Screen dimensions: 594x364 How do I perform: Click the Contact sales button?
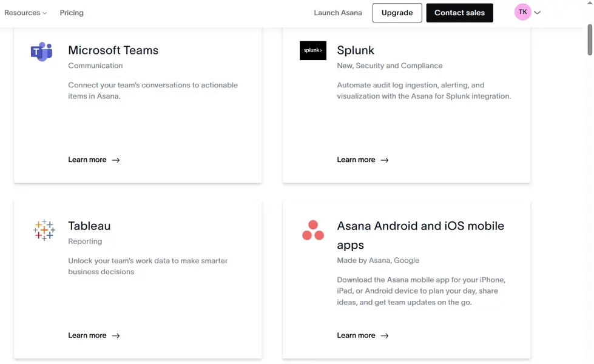[459, 13]
